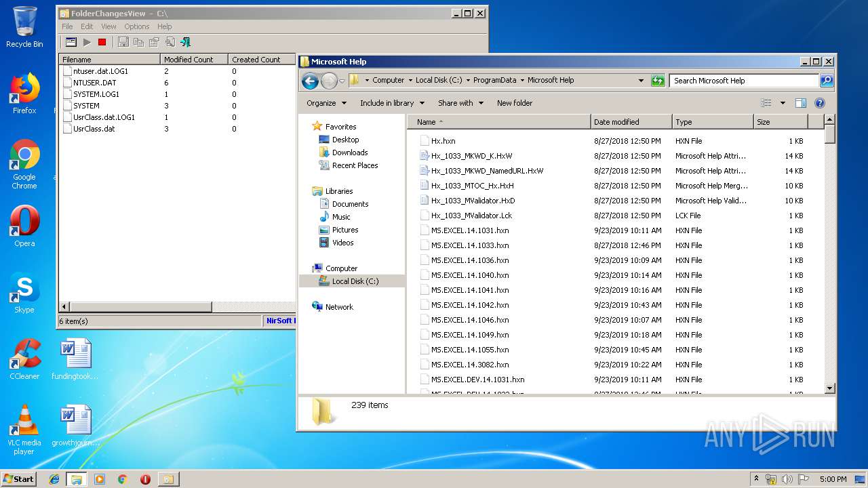Screen dimensions: 868x488
Task: Select Opera desktop shortcut
Action: pos(24,226)
